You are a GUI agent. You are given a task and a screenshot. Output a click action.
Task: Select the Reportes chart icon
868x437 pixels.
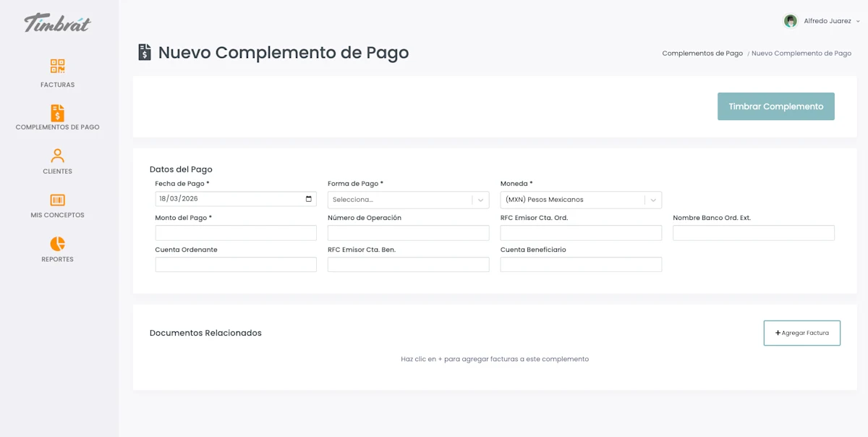[57, 244]
